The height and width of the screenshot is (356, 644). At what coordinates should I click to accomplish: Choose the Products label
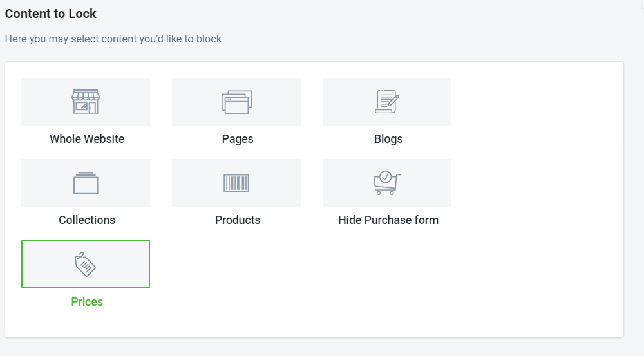pos(238,220)
